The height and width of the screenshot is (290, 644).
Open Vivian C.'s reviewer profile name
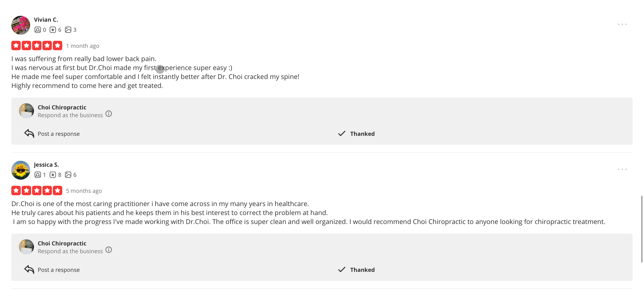point(46,20)
